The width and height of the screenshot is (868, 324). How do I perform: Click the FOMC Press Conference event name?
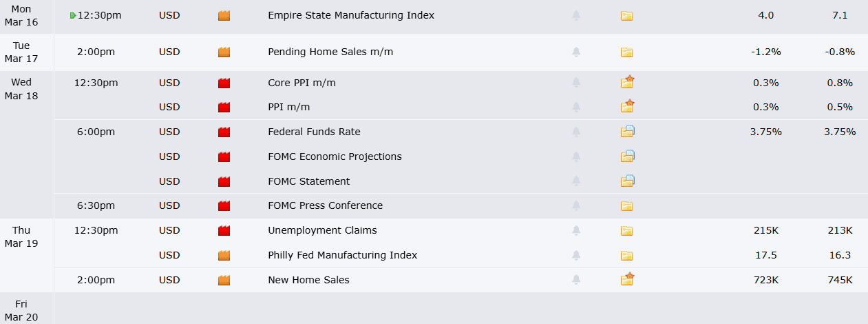(x=325, y=205)
